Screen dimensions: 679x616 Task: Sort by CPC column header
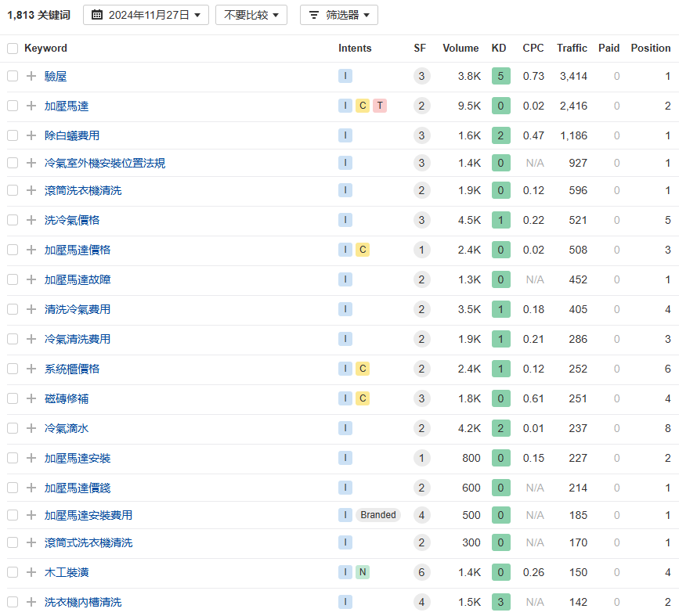click(x=533, y=48)
